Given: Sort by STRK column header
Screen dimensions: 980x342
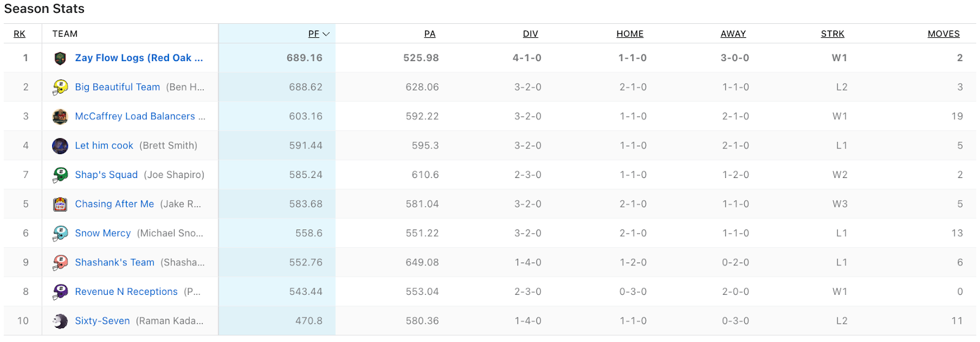Looking at the screenshot, I should 832,34.
